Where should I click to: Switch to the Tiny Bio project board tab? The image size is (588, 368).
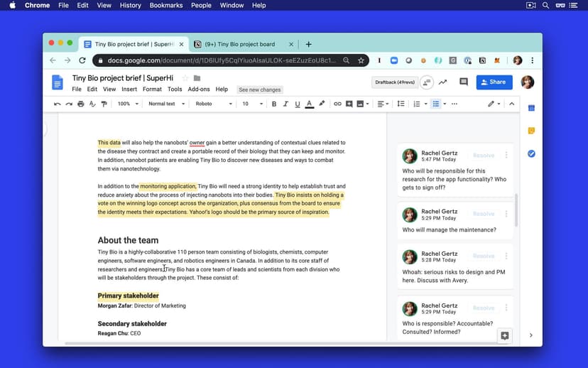pos(240,44)
